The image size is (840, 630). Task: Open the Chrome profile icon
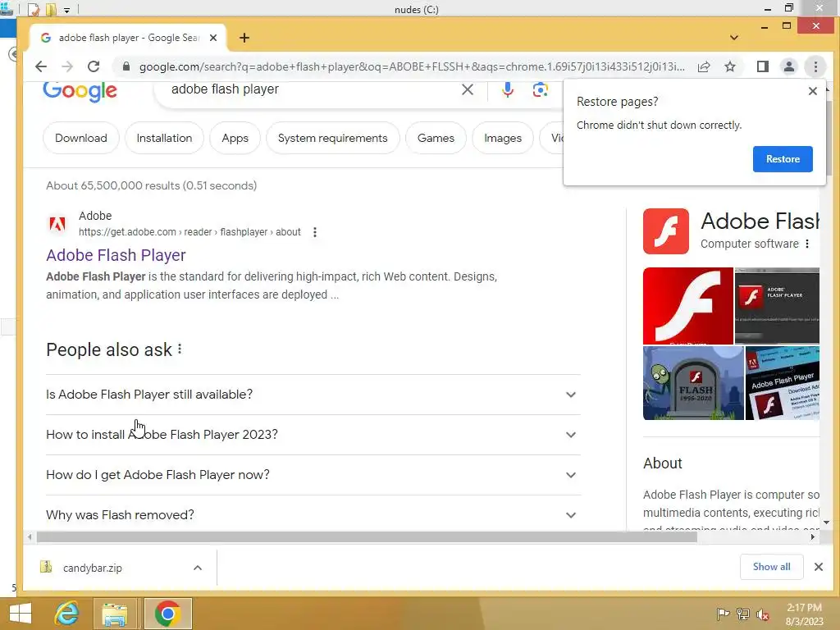click(789, 66)
